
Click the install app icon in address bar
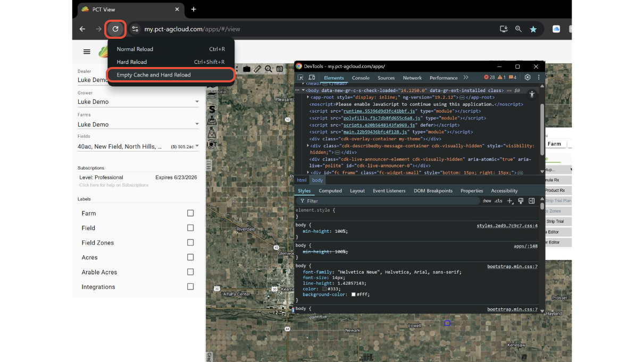coord(504,29)
